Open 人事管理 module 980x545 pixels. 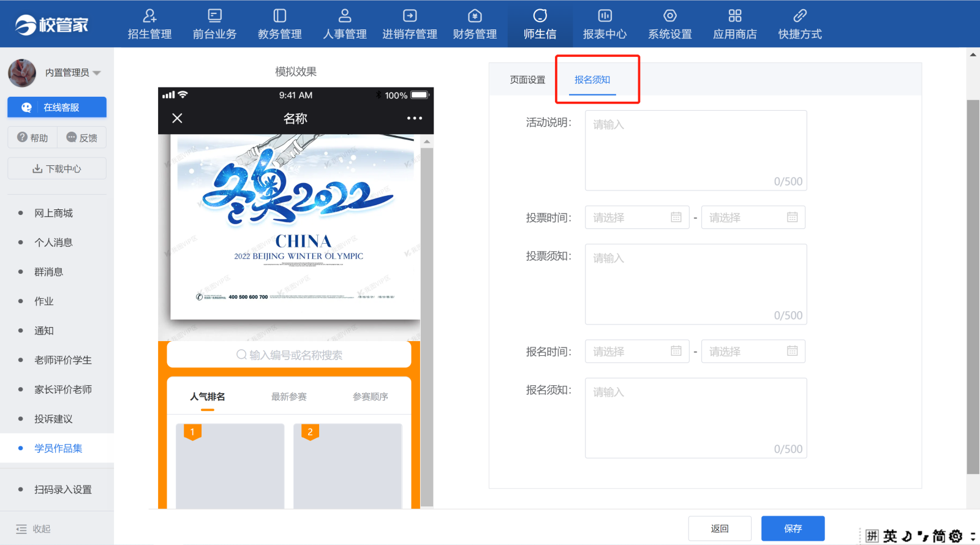[345, 24]
